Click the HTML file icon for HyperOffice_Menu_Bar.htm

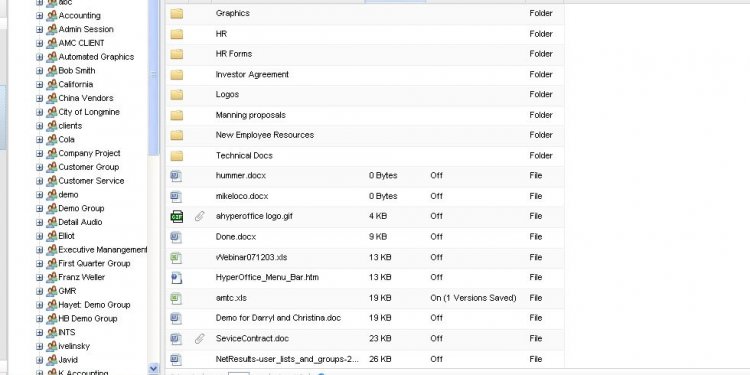click(x=176, y=277)
